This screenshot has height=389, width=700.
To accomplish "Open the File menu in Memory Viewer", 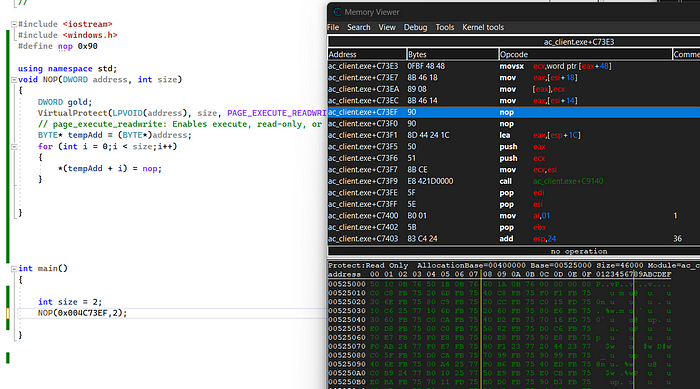I will pos(333,27).
